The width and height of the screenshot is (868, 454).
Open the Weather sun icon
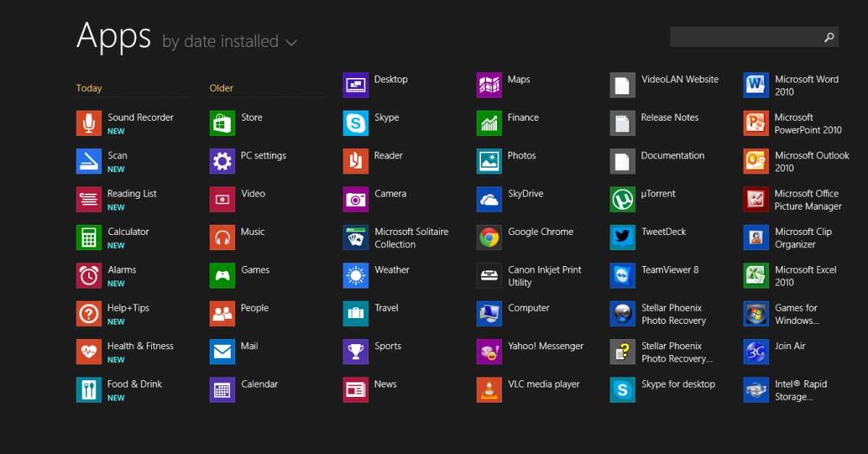coord(356,275)
